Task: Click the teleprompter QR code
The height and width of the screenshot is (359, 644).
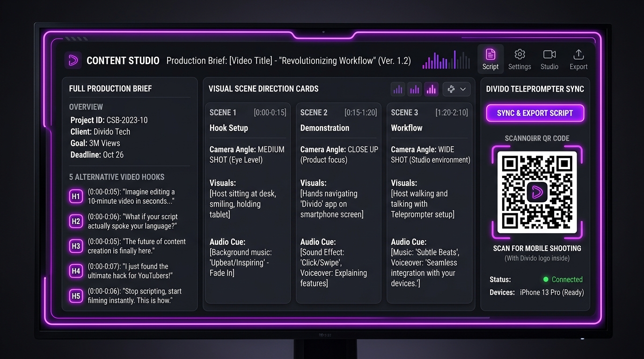Action: 537,192
